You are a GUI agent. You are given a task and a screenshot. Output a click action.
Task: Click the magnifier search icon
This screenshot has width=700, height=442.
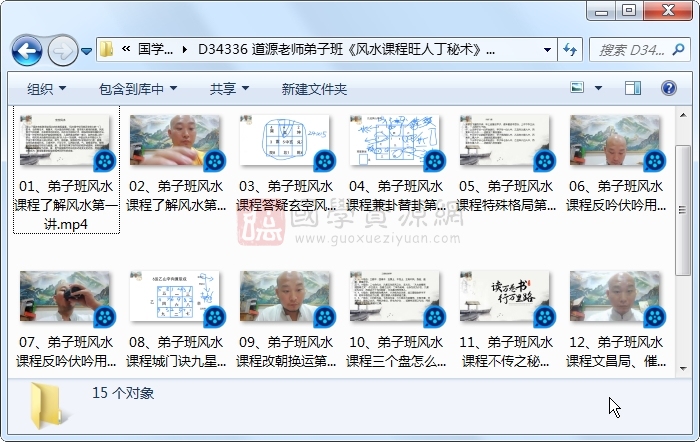[x=679, y=49]
